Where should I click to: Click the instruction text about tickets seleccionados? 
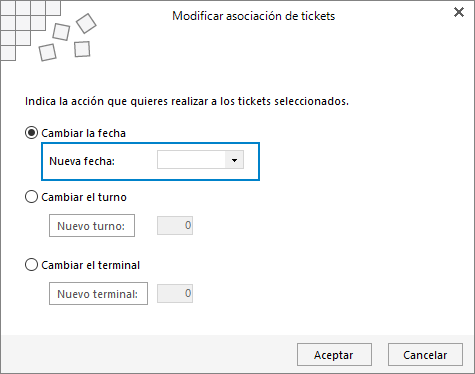pyautogui.click(x=187, y=101)
